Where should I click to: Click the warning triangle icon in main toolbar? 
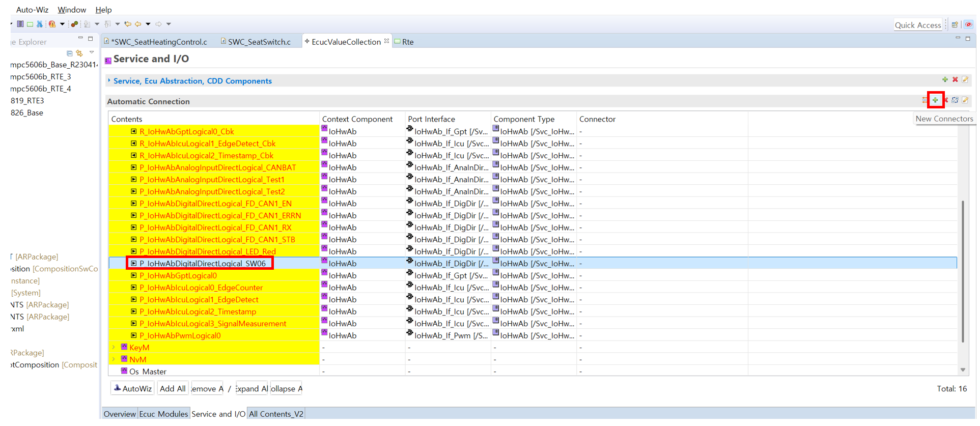pyautogui.click(x=52, y=24)
